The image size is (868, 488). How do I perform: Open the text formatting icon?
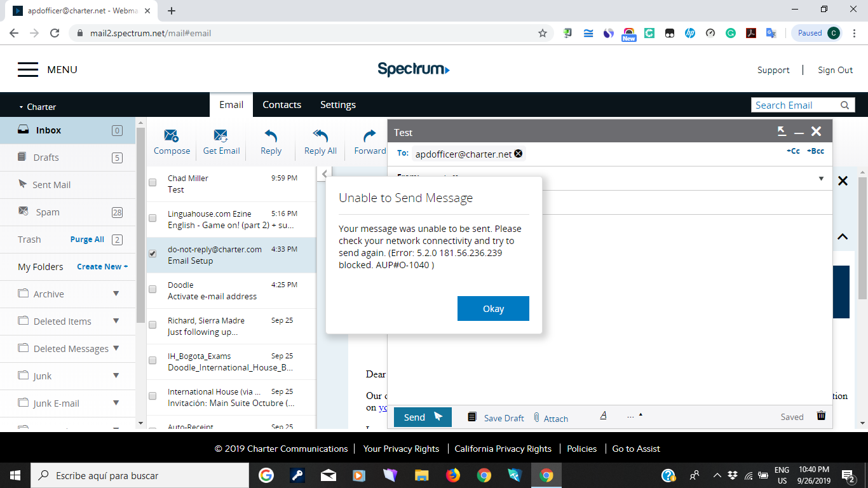[603, 416]
